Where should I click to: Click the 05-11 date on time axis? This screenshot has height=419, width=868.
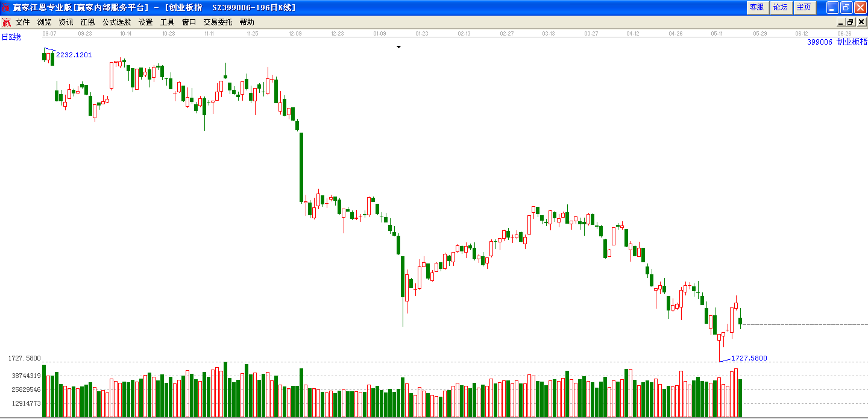coord(717,34)
